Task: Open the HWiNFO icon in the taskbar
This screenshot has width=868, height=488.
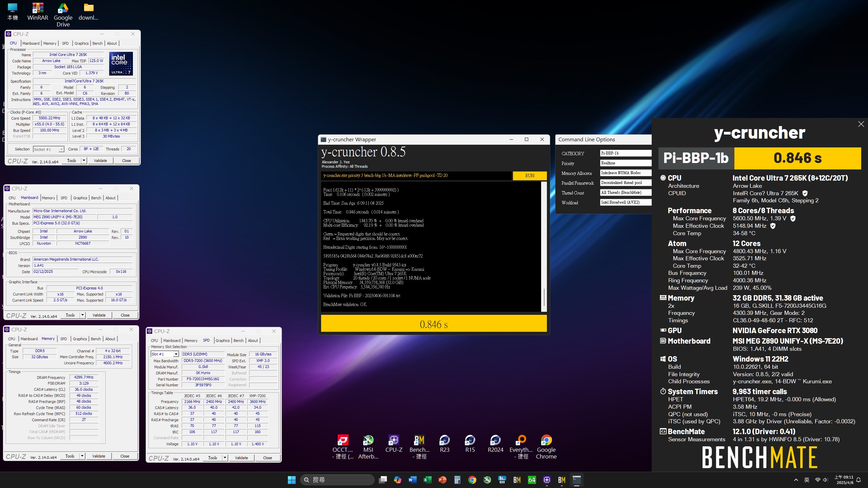Action: tap(502, 480)
